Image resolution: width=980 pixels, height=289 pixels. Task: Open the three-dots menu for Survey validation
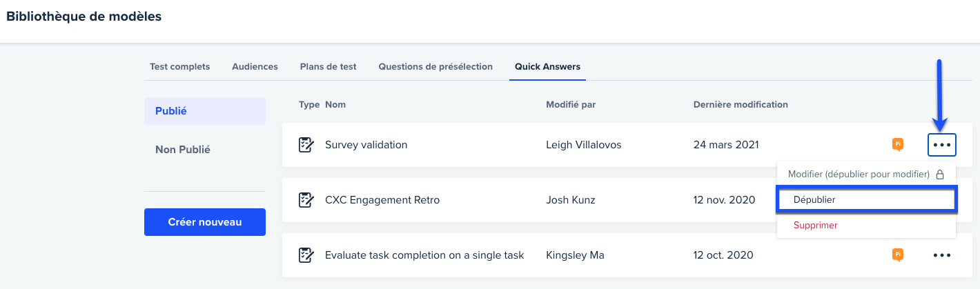click(942, 145)
